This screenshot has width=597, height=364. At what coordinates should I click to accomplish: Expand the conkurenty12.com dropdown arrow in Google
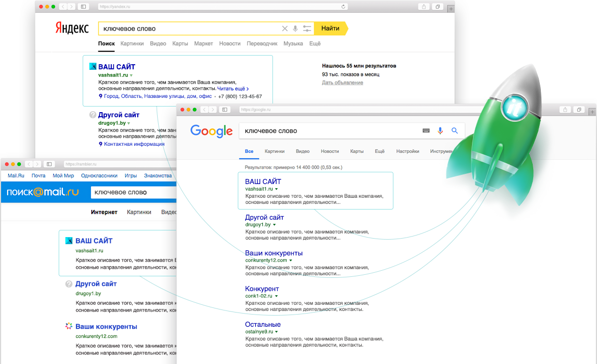pyautogui.click(x=290, y=261)
